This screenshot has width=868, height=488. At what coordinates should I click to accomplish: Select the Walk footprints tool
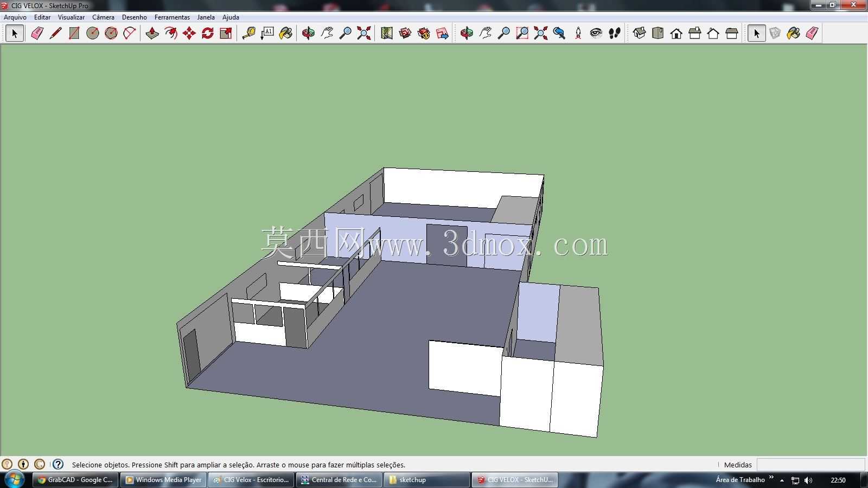point(615,33)
